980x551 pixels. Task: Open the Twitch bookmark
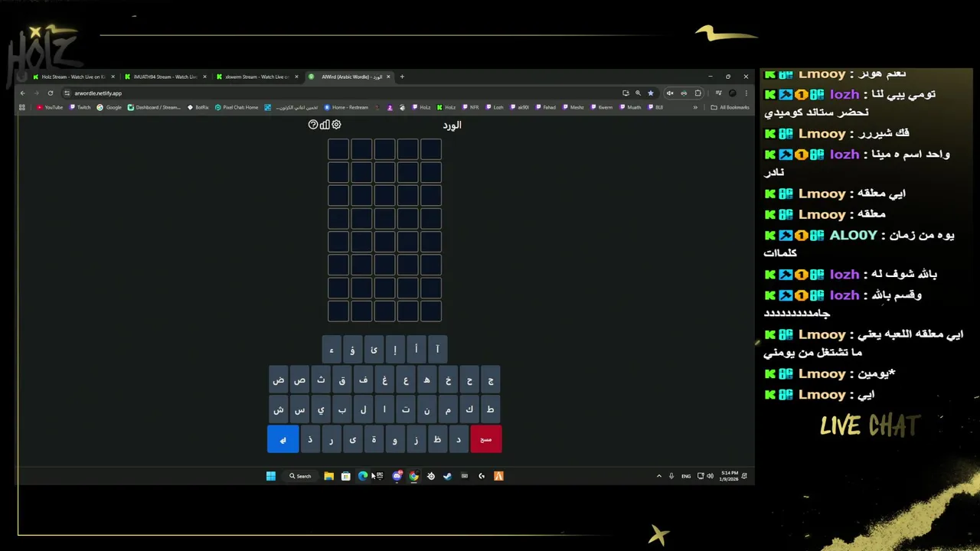[x=80, y=107]
